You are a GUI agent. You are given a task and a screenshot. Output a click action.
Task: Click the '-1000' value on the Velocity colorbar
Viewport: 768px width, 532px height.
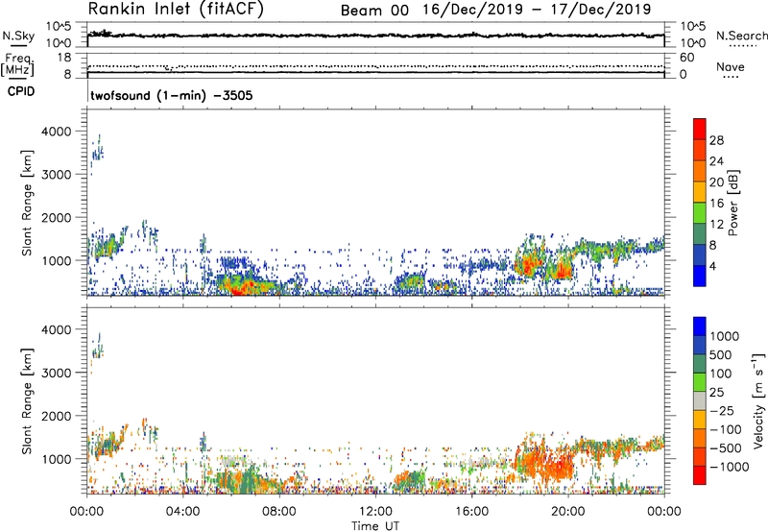(x=730, y=467)
